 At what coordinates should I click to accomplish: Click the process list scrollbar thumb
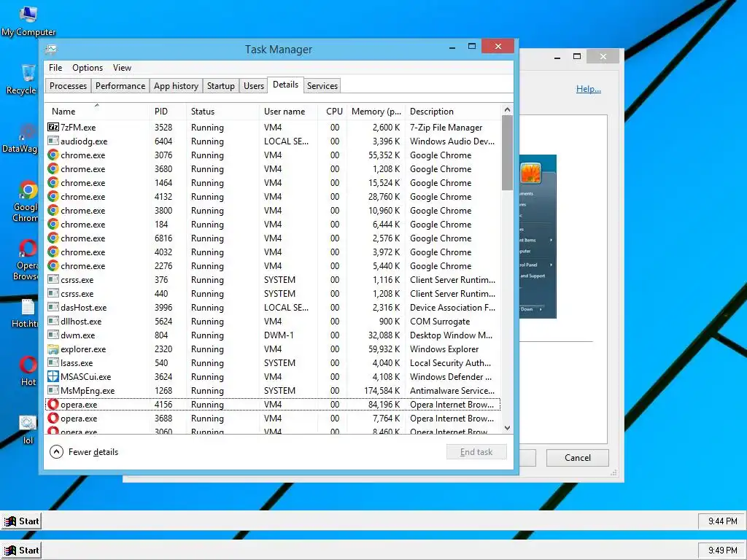point(507,152)
